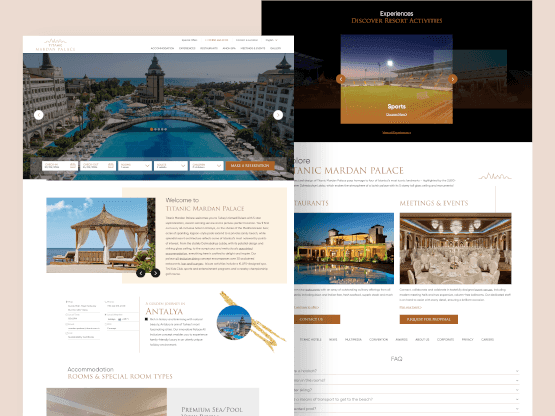Image resolution: width=555 pixels, height=416 pixels.
Task: Click Contact Us button
Action: [317, 319]
